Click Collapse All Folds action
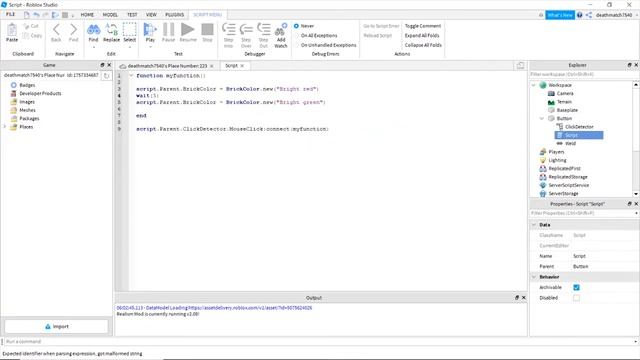The height and width of the screenshot is (360, 640). tap(423, 45)
